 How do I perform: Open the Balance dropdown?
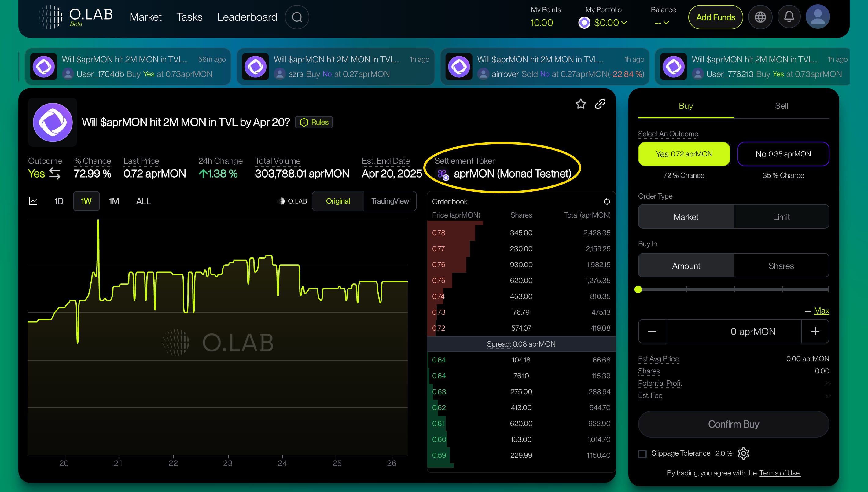665,23
